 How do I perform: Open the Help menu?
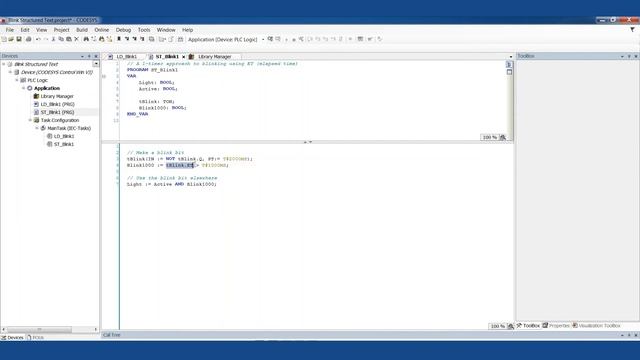point(187,30)
